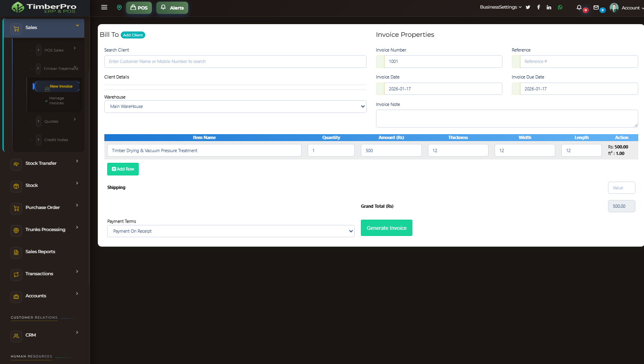Click the Quantity field showing 1
The height and width of the screenshot is (364, 644).
(x=331, y=151)
